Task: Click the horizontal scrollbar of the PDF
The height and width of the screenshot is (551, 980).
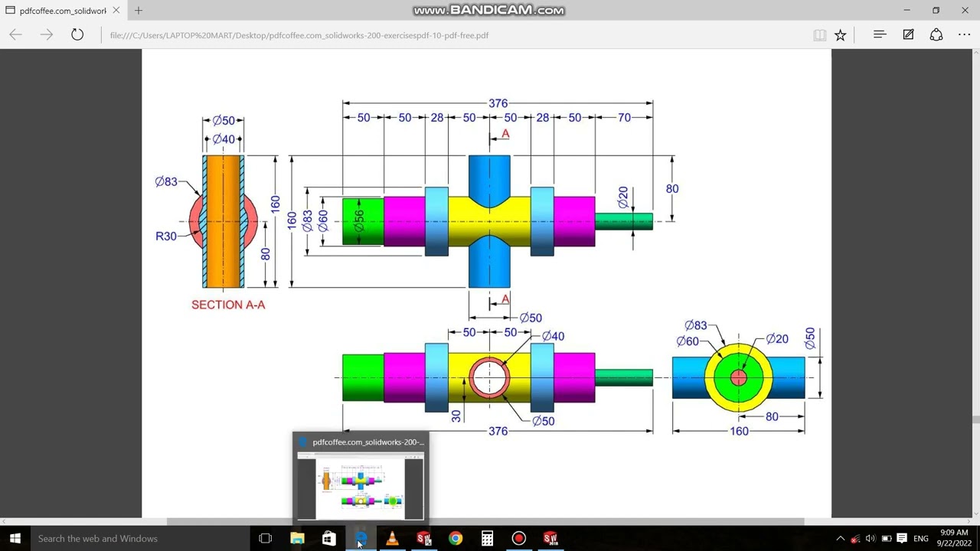Action: 485,522
